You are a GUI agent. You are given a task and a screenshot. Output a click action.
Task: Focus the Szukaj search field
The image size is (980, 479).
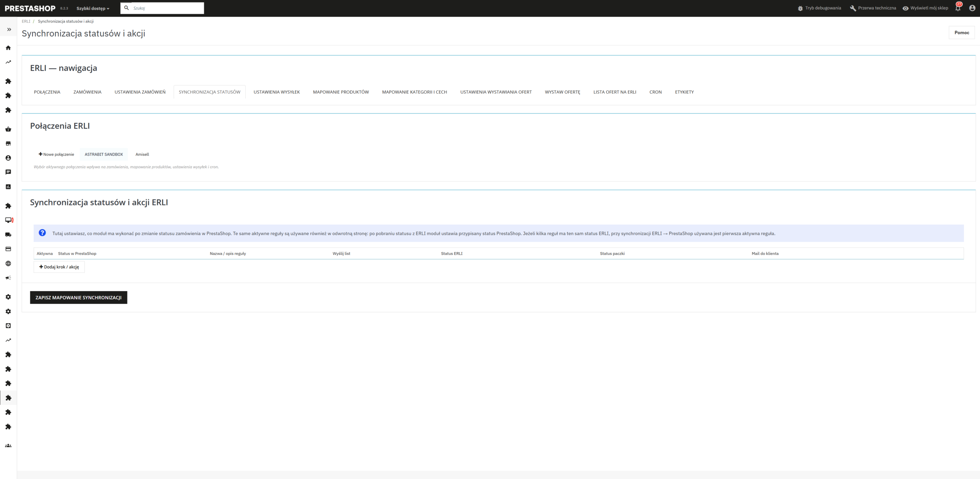tap(162, 8)
